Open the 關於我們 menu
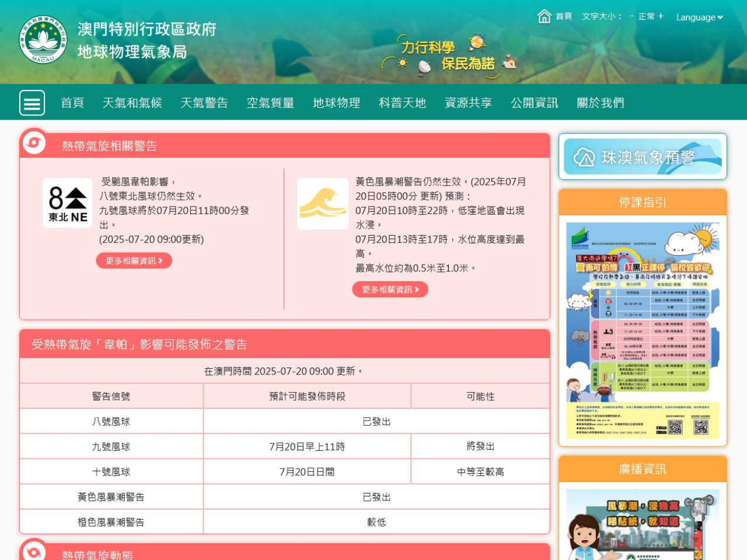Screen dimensions: 747x560 pyautogui.click(x=601, y=103)
